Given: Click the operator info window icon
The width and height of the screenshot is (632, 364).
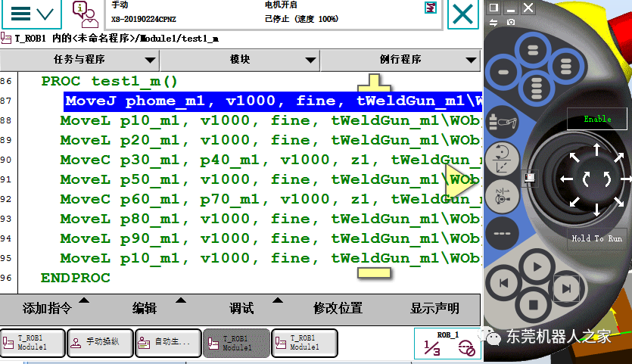Looking at the screenshot, I should (x=82, y=14).
